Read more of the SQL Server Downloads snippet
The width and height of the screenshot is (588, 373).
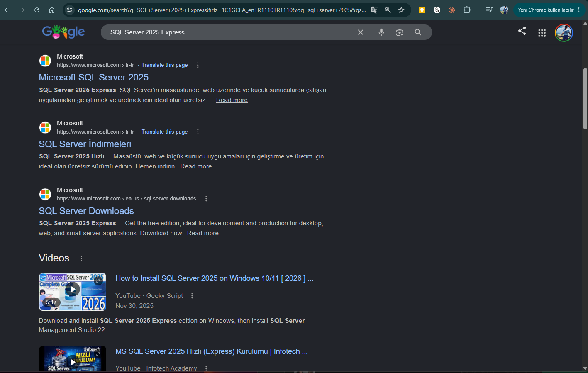(x=203, y=233)
